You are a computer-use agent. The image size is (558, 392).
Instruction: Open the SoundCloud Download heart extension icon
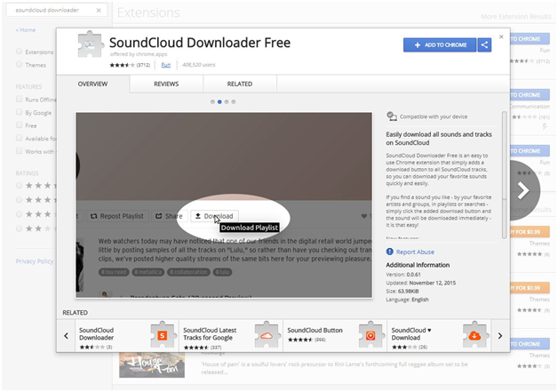point(475,335)
